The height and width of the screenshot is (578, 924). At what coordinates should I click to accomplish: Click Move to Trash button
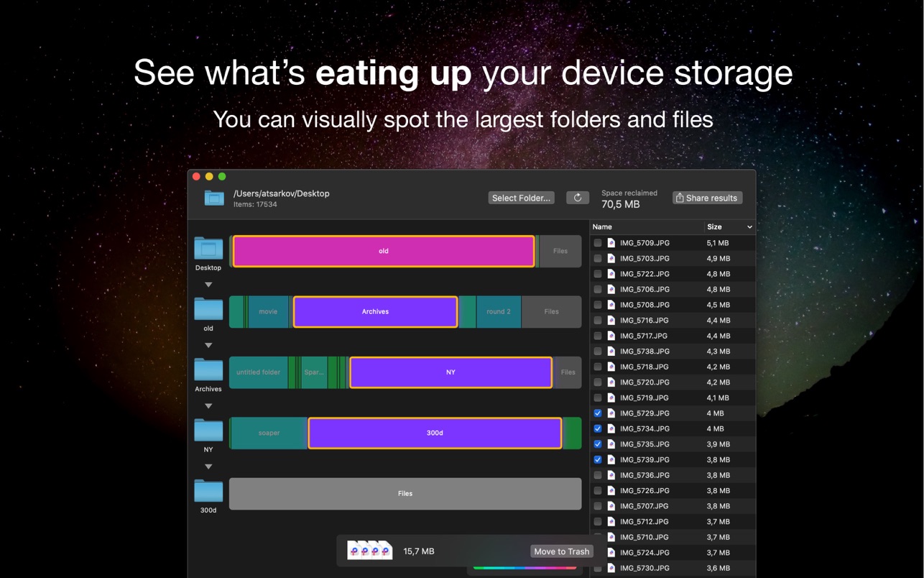(x=562, y=551)
